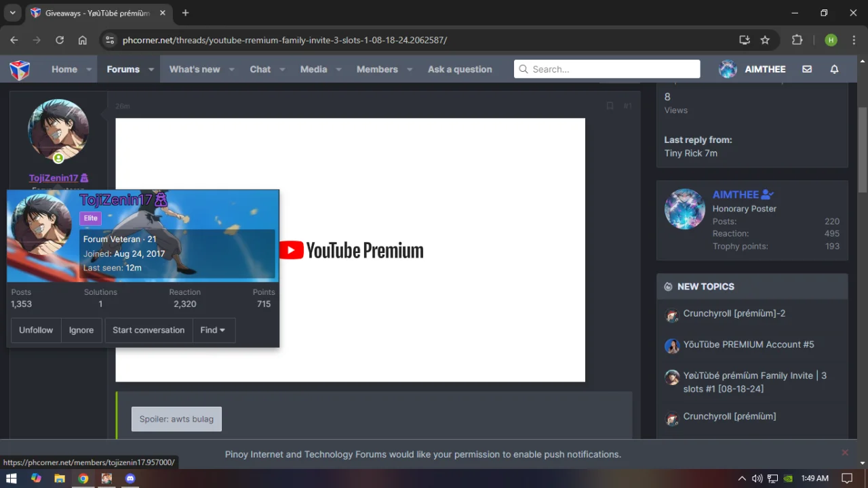
Task: Click the install app icon in address bar
Action: point(745,40)
